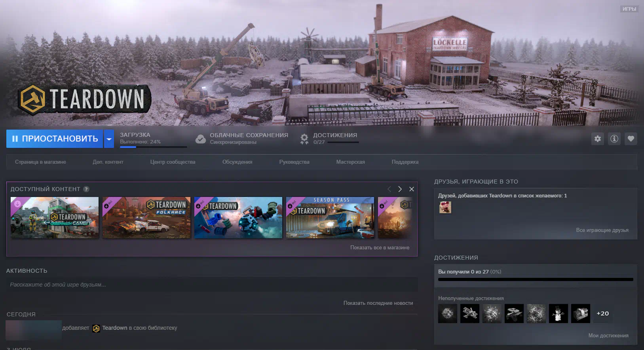Screen dimensions: 644x350
Task: Open the seventh locked achievement safe icon
Action: [x=581, y=314]
